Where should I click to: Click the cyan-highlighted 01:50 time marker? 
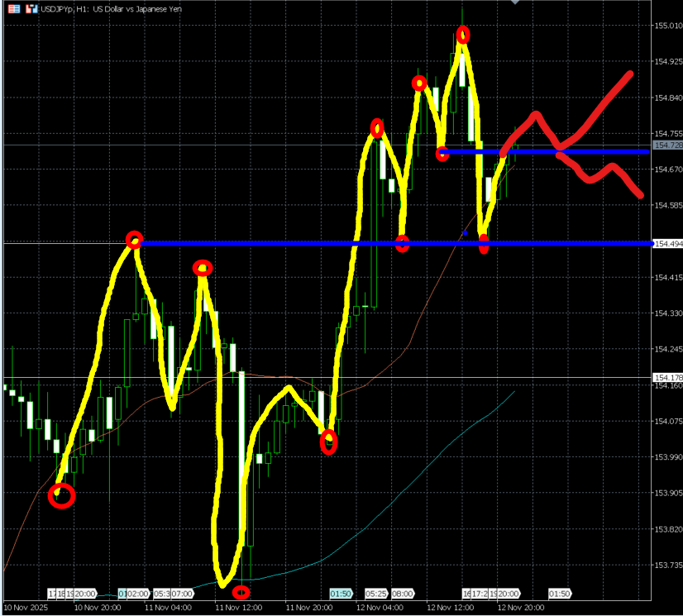tap(341, 594)
